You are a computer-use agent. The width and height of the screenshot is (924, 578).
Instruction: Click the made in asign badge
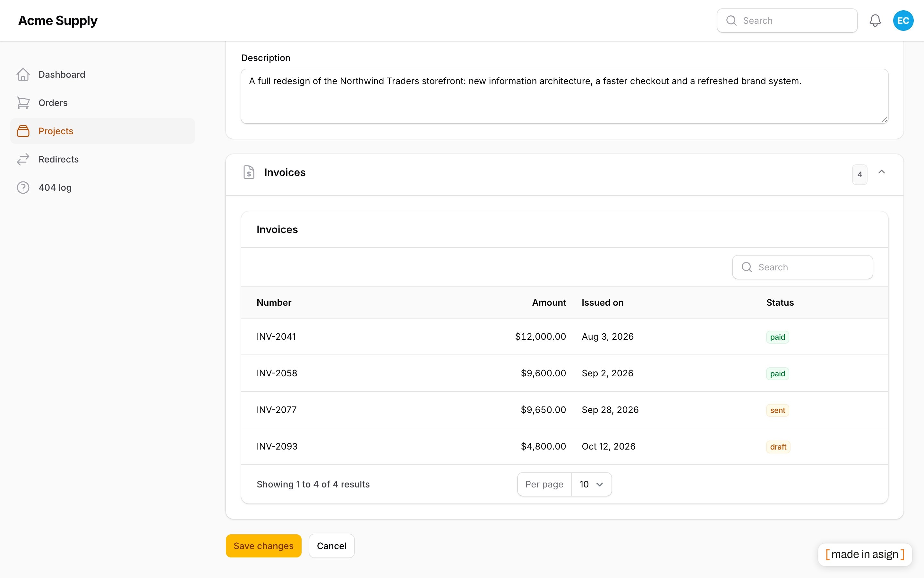coord(865,554)
